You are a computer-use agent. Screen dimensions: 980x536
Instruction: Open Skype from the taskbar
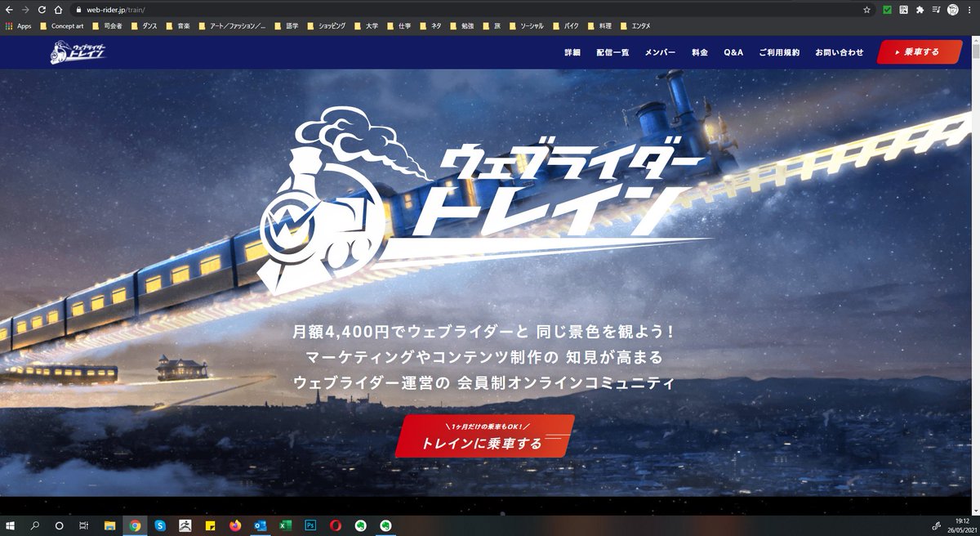click(160, 525)
